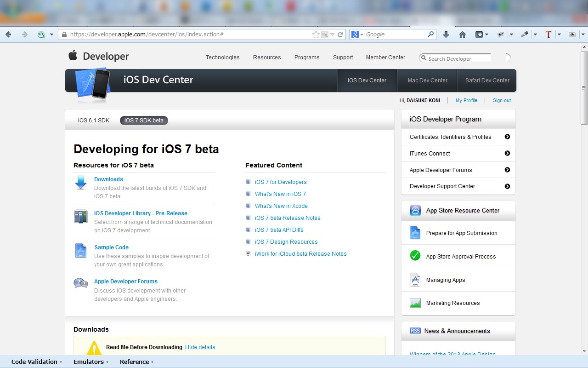The height and width of the screenshot is (368, 588).
Task: Click the reload icon in address bar
Action: (x=340, y=34)
